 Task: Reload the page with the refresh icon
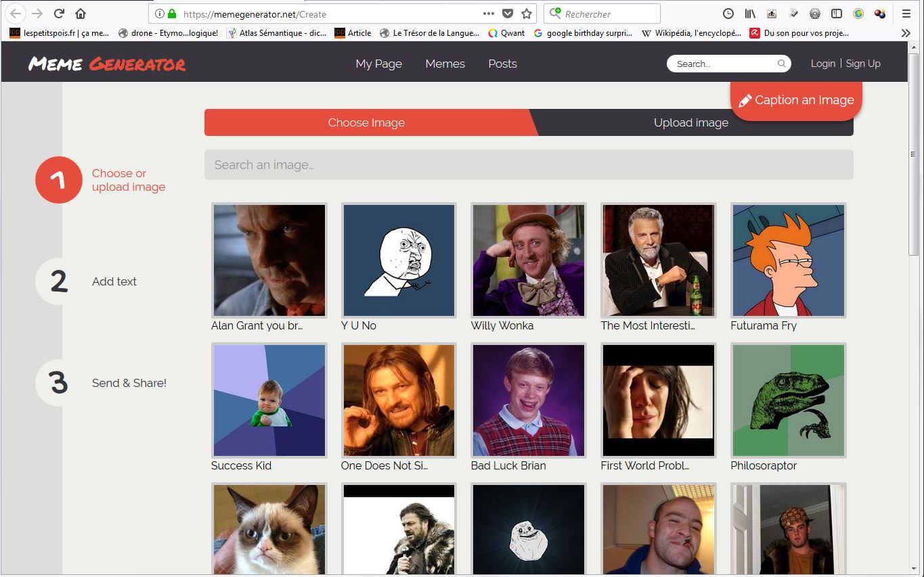(x=59, y=14)
